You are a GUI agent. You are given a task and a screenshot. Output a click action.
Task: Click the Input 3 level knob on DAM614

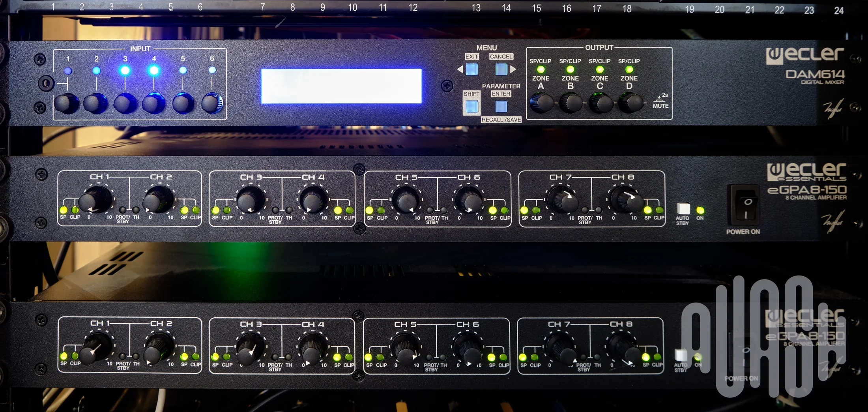(125, 103)
